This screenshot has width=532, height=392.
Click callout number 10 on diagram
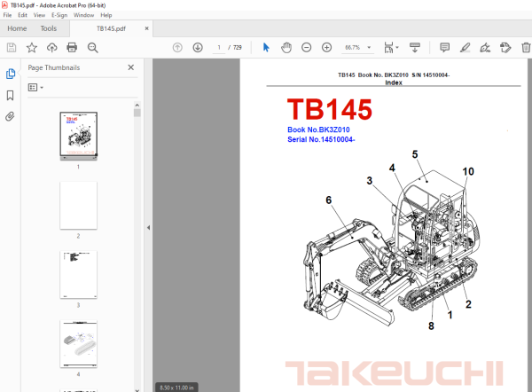click(x=468, y=171)
